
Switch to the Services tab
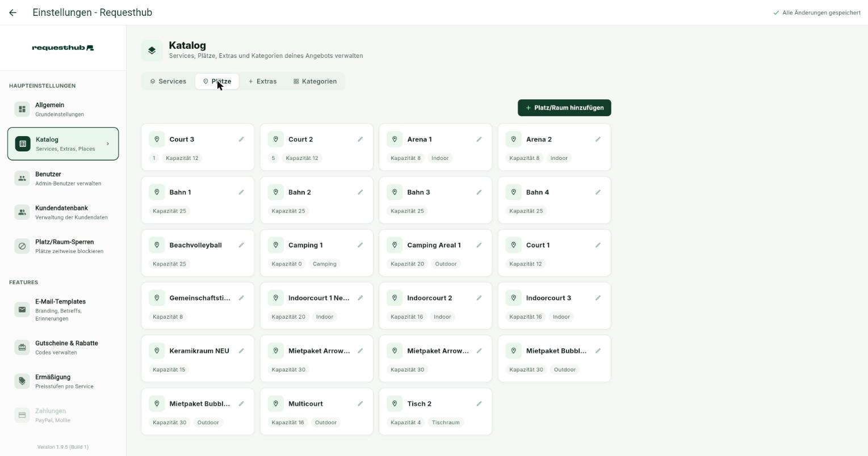[x=168, y=82]
